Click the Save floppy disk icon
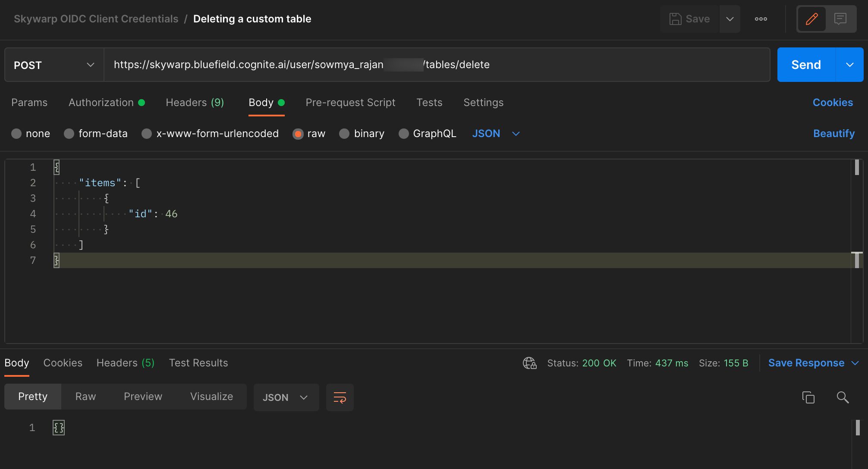Viewport: 868px width, 469px height. point(675,19)
